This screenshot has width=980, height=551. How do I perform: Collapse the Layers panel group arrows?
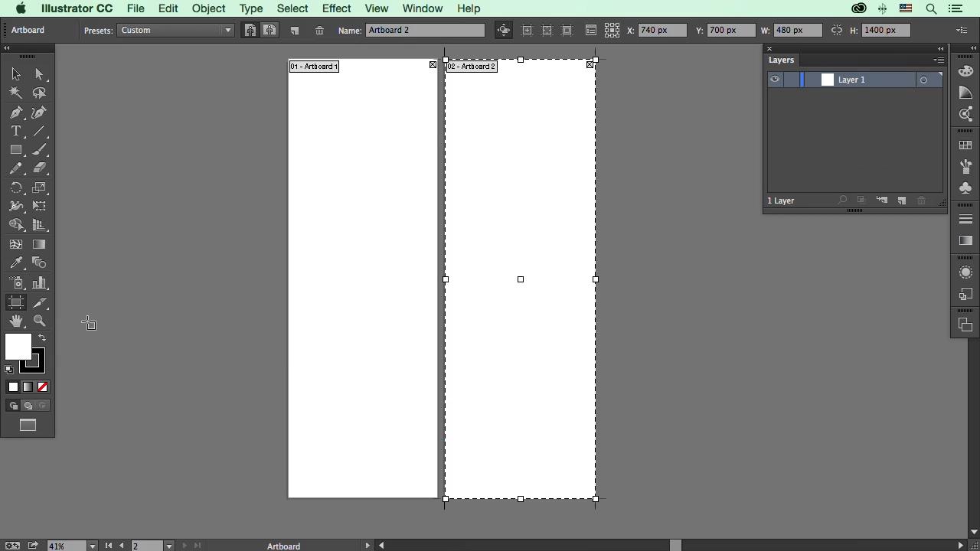click(x=941, y=48)
